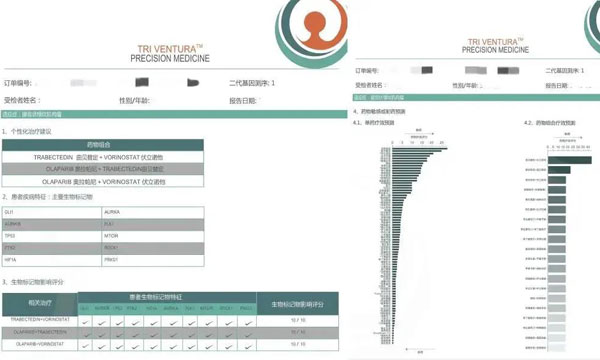The image size is (600, 360).
Task: Click the 药物组合 table header
Action: pos(103,145)
